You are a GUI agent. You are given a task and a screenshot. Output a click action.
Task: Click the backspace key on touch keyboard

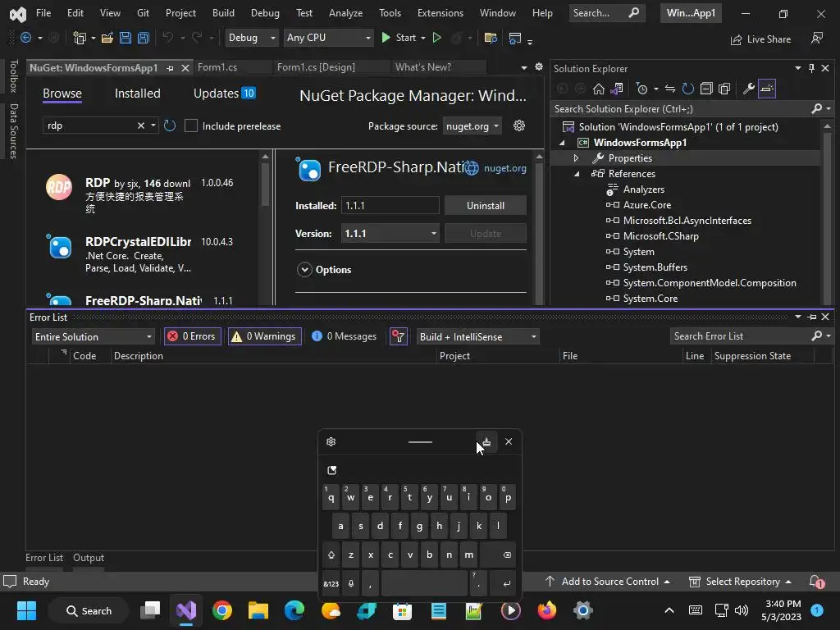click(x=498, y=555)
